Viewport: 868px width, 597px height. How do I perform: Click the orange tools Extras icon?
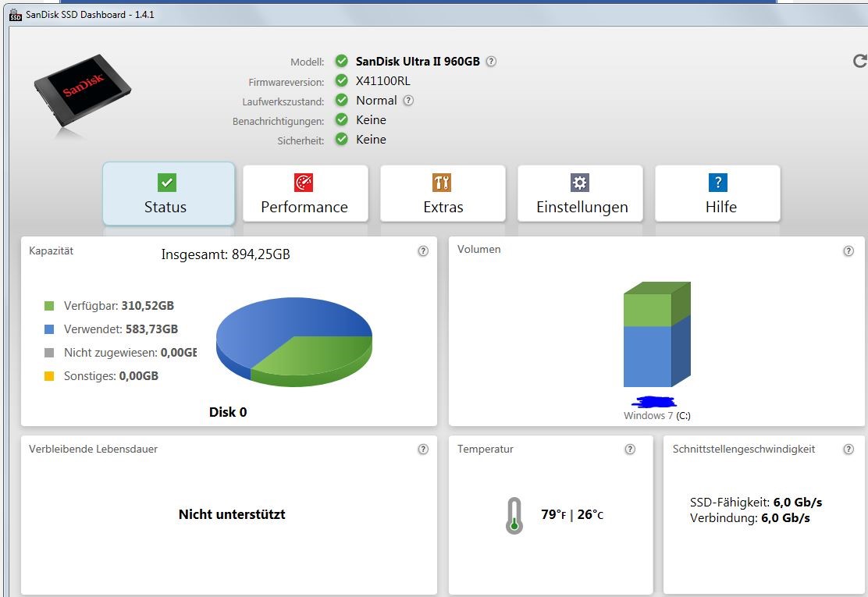pyautogui.click(x=442, y=182)
